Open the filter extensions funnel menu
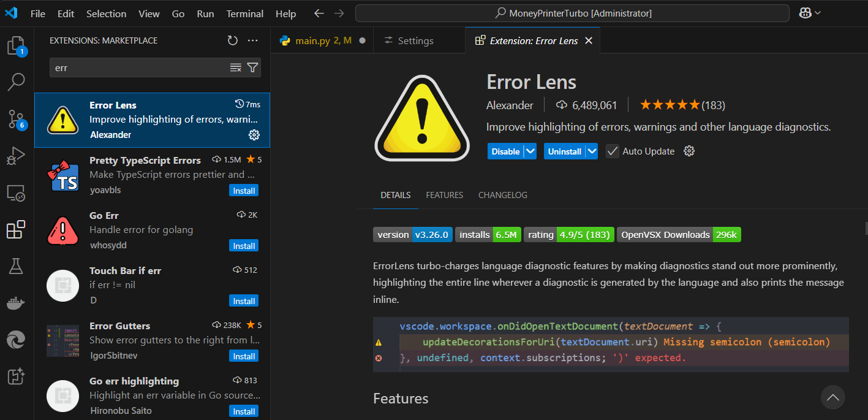Viewport: 868px width, 420px height. pyautogui.click(x=252, y=67)
